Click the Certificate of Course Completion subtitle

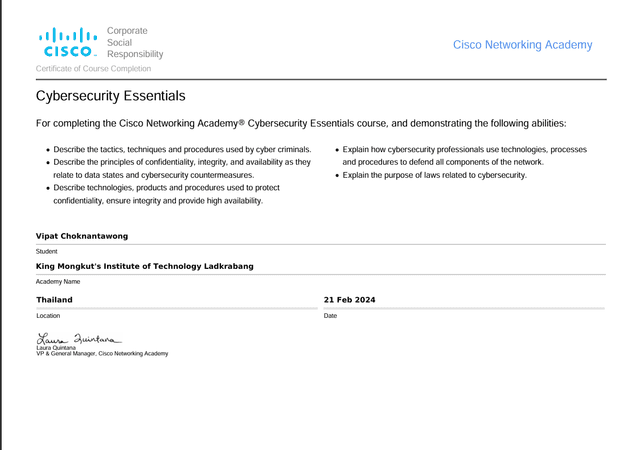point(94,69)
